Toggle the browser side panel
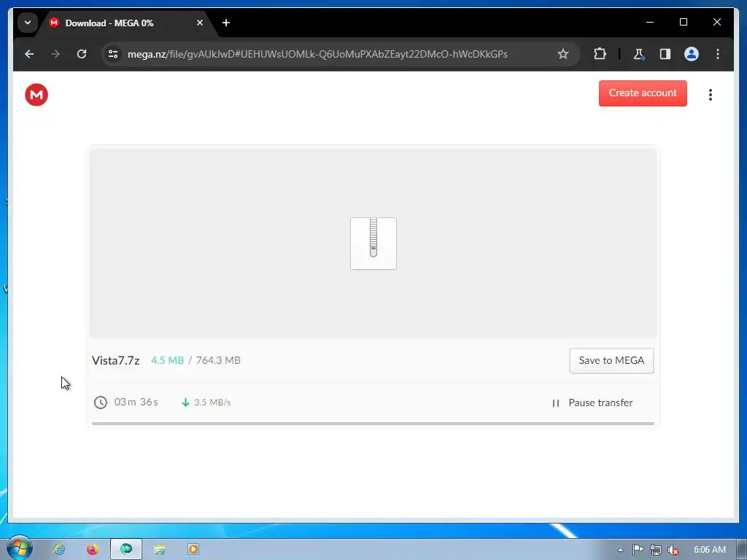Image resolution: width=747 pixels, height=560 pixels. (665, 54)
